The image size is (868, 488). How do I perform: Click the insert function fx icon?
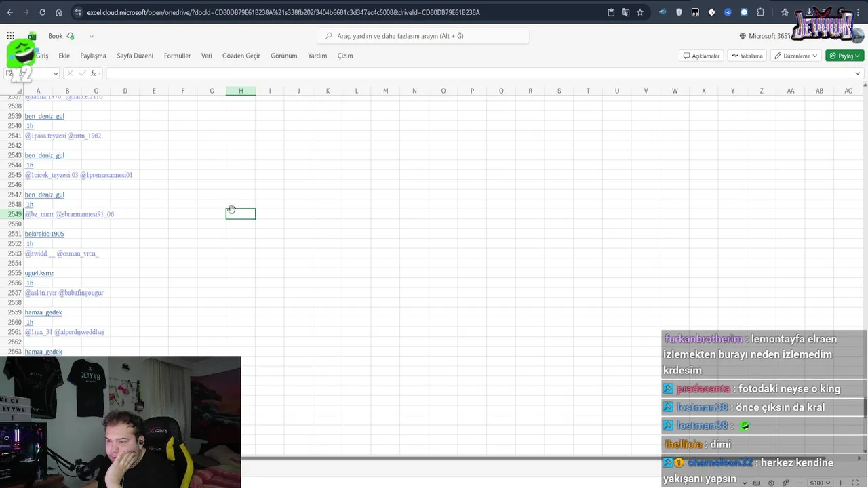[x=94, y=73]
